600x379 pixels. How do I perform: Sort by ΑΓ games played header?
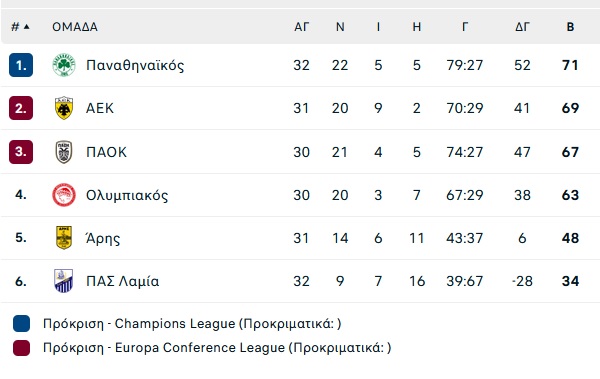[x=302, y=27]
